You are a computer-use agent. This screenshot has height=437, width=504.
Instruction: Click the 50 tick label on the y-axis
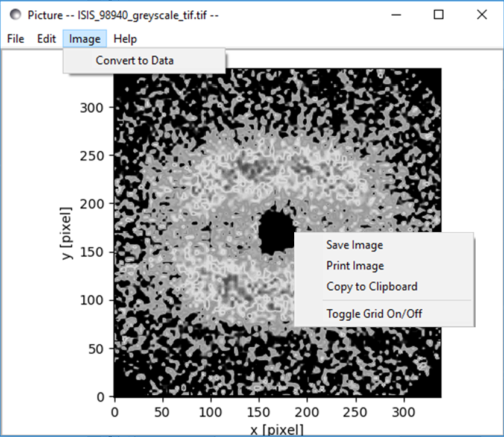pyautogui.click(x=96, y=348)
